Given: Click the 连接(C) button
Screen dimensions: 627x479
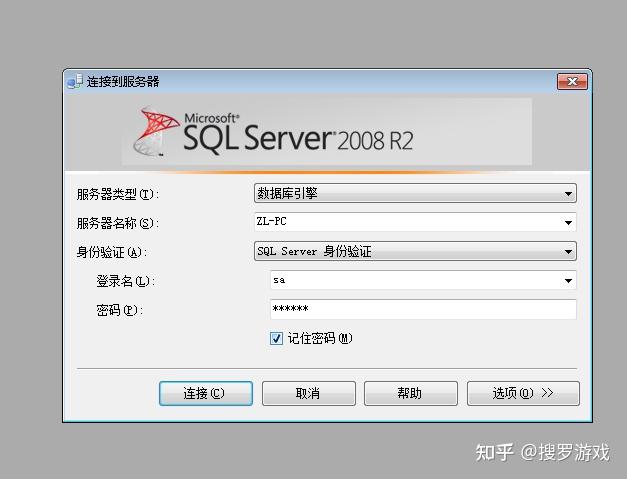Looking at the screenshot, I should coord(206,393).
